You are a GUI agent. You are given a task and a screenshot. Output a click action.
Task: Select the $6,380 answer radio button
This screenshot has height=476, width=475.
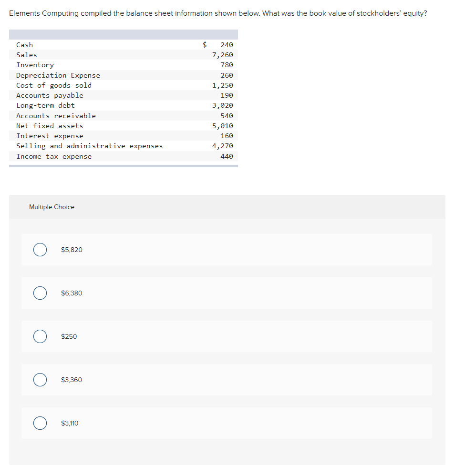click(x=40, y=293)
